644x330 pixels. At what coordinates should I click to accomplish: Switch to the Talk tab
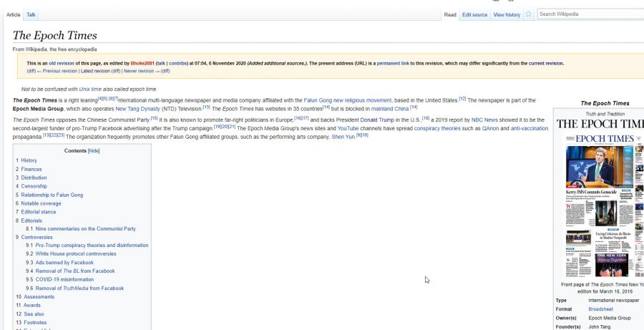point(31,15)
